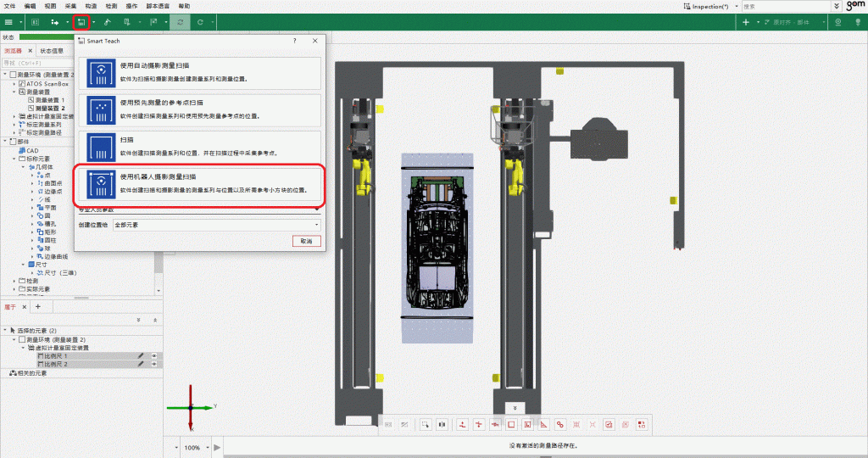The height and width of the screenshot is (458, 868).
Task: Click the target icon beside the lightbulb
Action: [x=838, y=22]
